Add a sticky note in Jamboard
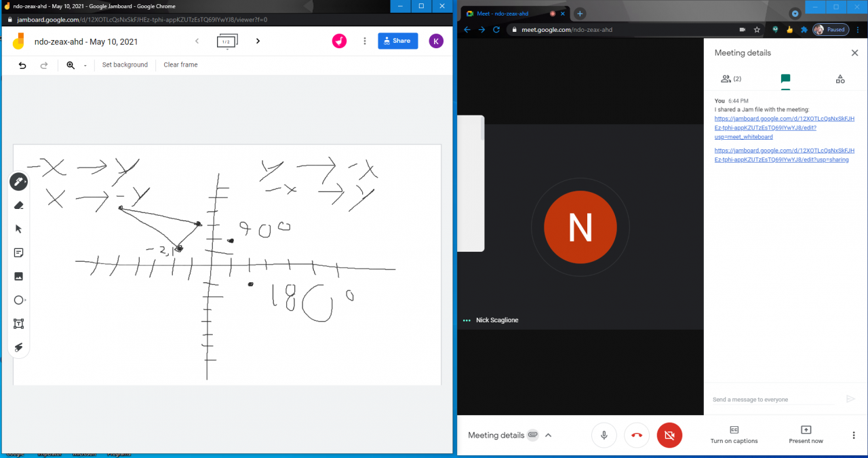 pos(18,252)
